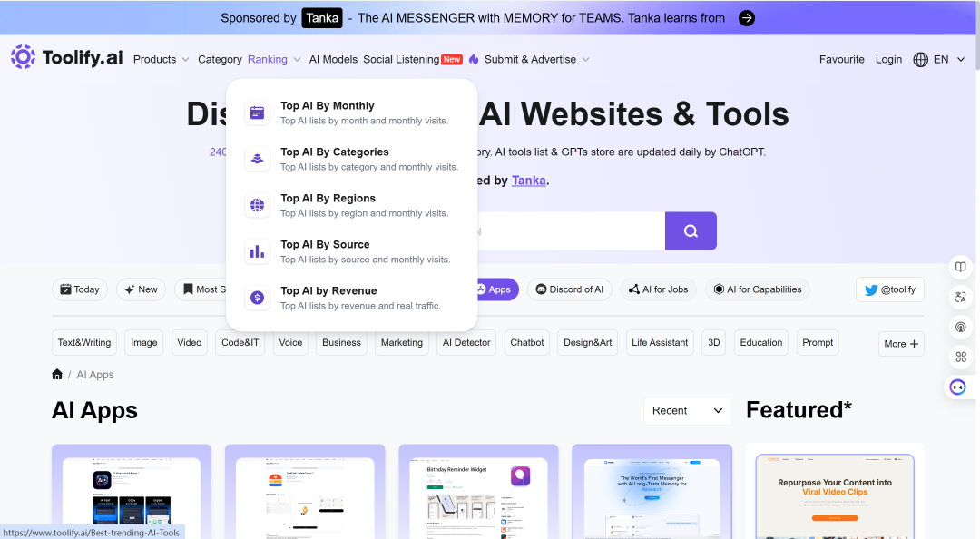
Task: Select Image category tag
Action: click(143, 343)
